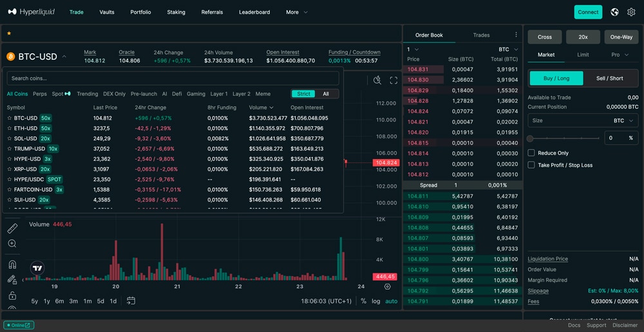Select Buy / Long side

point(556,78)
